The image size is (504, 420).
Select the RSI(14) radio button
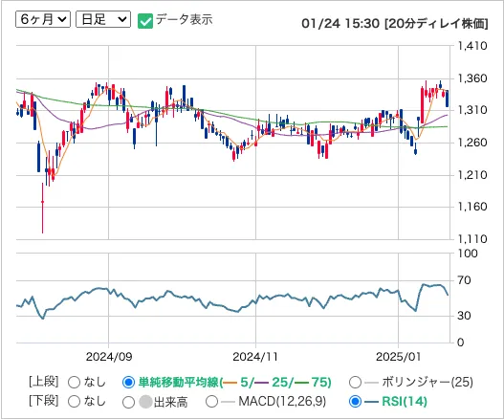click(x=355, y=402)
